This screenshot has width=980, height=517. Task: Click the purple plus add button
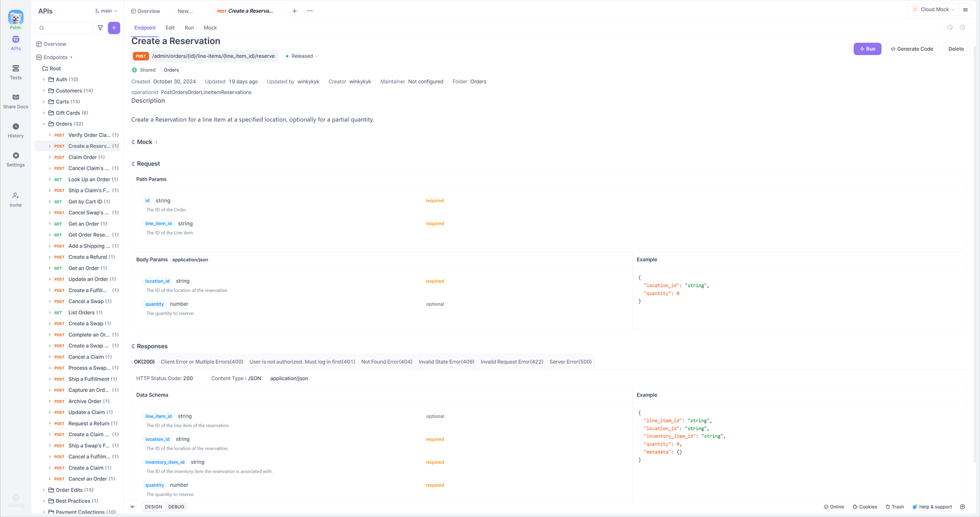tap(114, 28)
